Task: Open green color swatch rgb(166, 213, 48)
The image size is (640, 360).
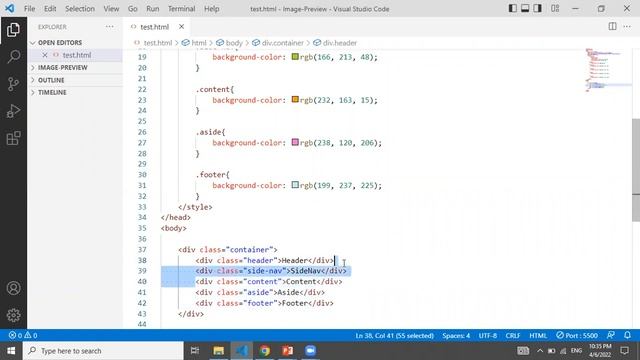Action: [295, 57]
